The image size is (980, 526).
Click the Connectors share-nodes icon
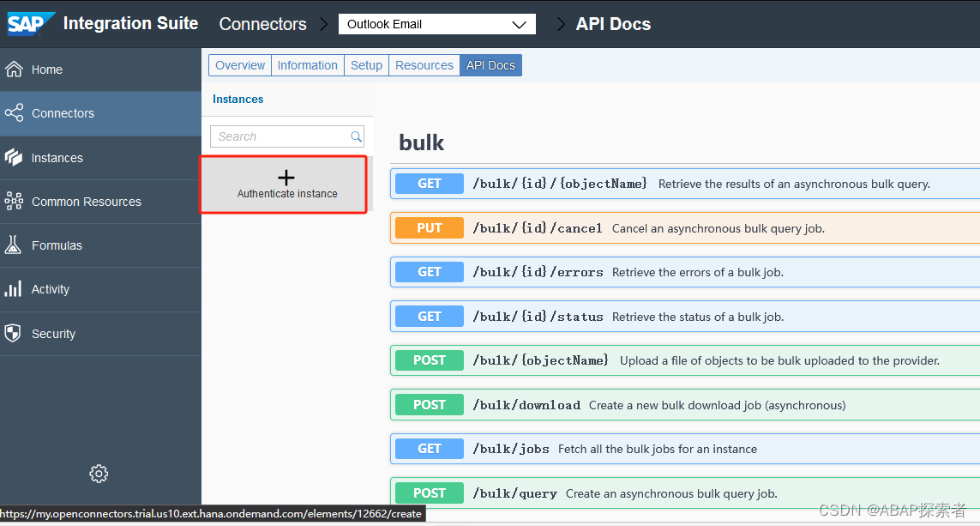coord(14,113)
